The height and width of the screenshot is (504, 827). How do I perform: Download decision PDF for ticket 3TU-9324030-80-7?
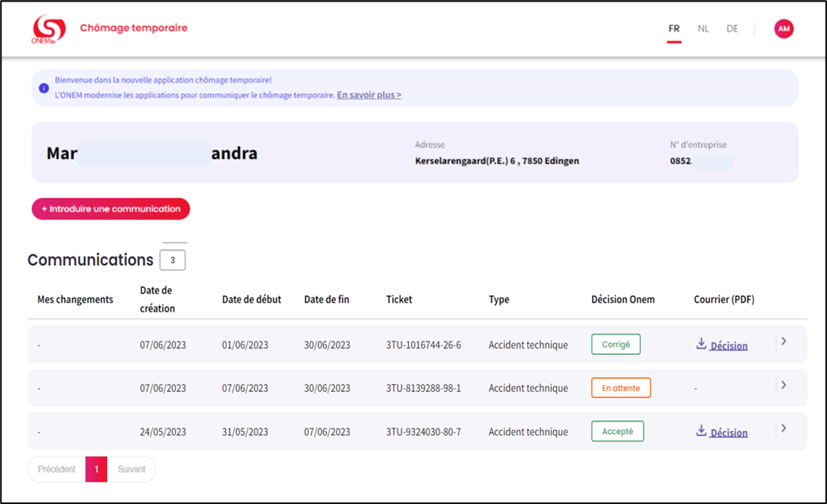point(722,432)
